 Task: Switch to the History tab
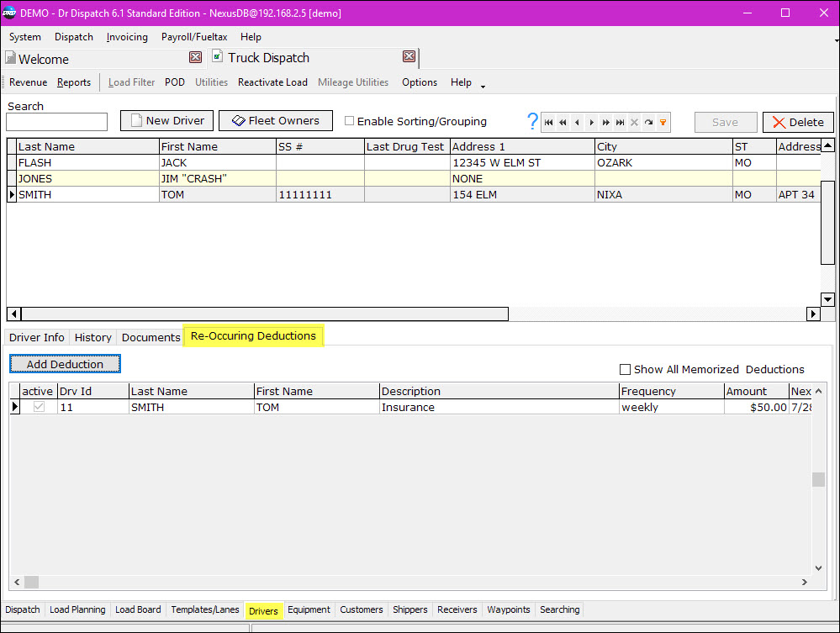[92, 337]
